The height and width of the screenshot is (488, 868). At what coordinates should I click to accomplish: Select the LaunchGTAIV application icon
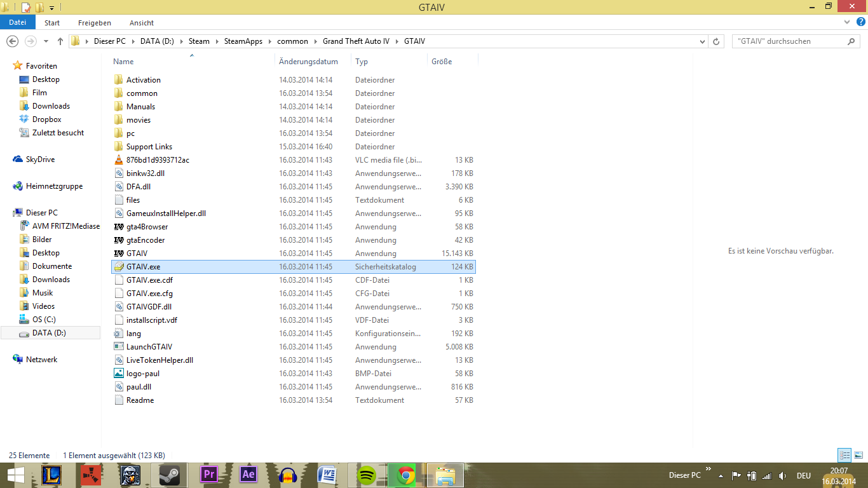tap(118, 346)
